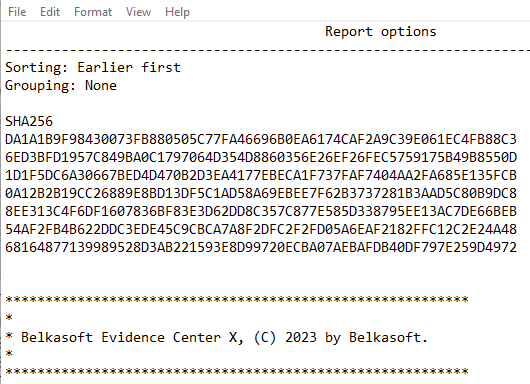The image size is (530, 384).
Task: Click the lower asterisk border line
Action: click(237, 371)
